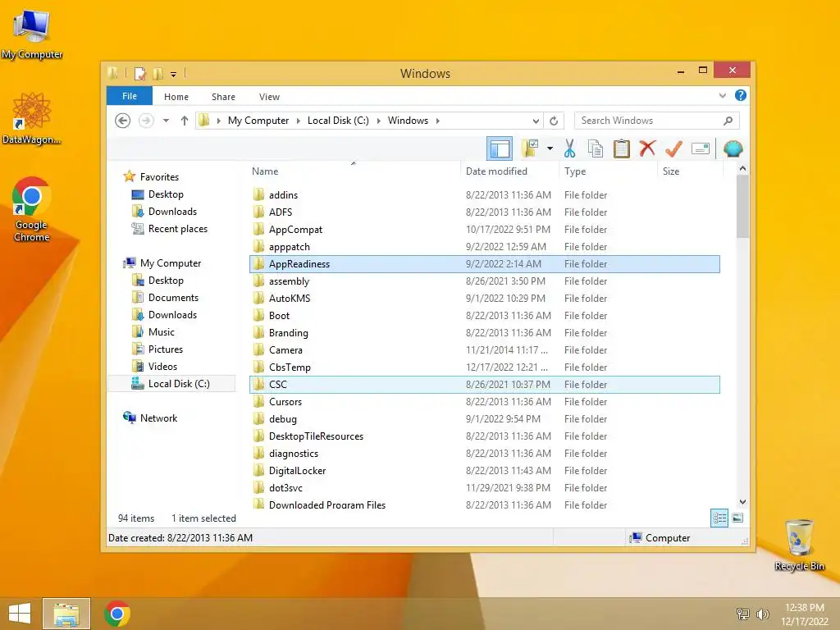Delete item with red X icon

coord(647,148)
